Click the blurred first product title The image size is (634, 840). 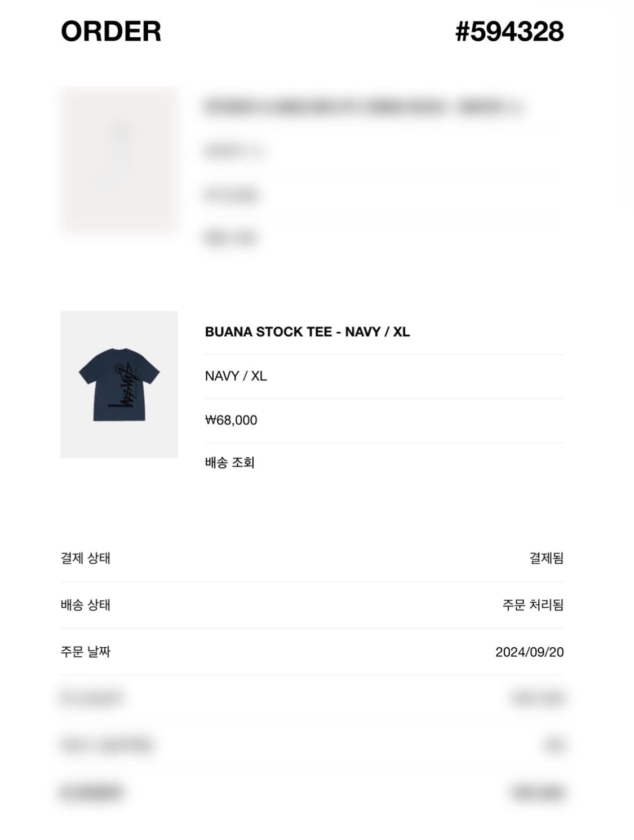point(364,107)
